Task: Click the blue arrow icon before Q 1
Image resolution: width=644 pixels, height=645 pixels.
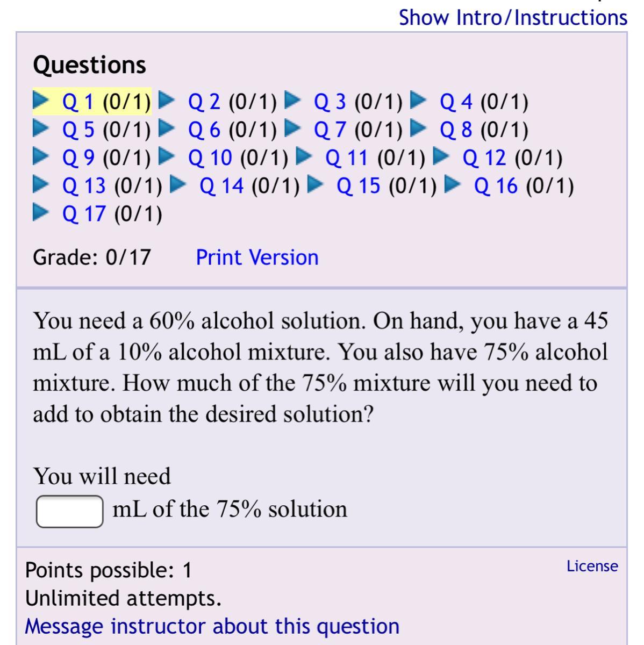Action: (x=41, y=100)
